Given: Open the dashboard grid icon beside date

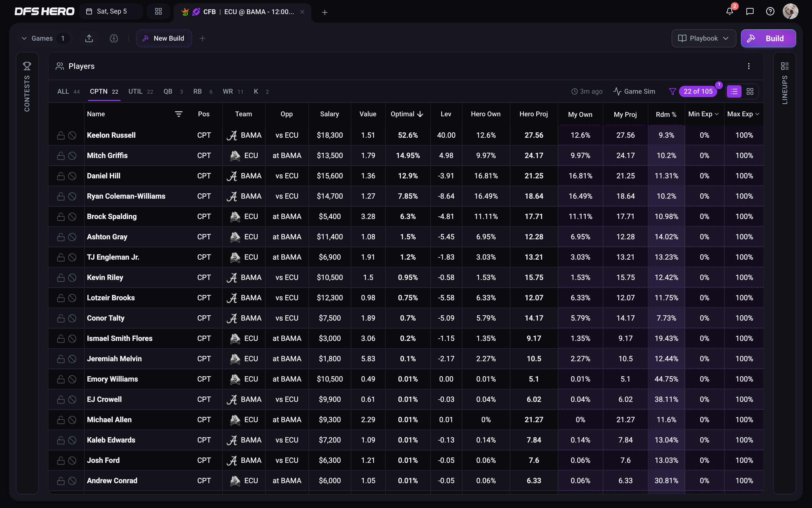Looking at the screenshot, I should 158,11.
